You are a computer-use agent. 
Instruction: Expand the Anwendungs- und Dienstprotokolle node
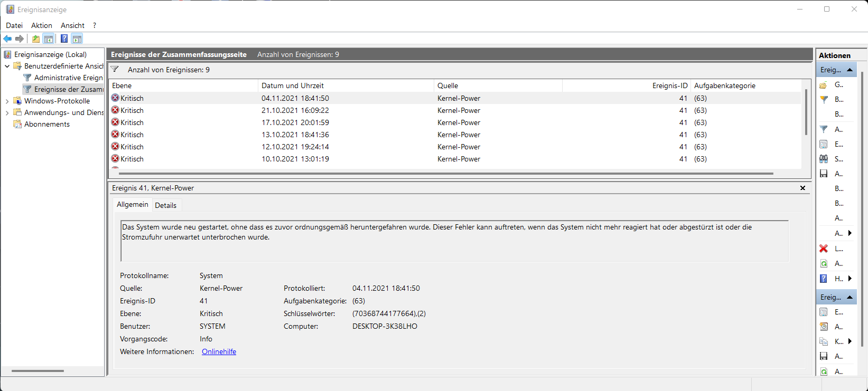click(x=7, y=112)
